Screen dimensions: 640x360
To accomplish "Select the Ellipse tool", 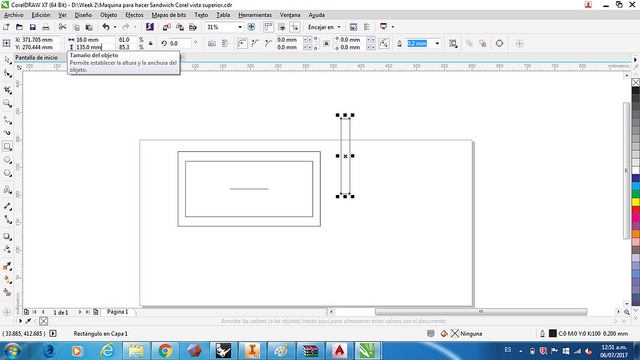I will click(x=7, y=160).
